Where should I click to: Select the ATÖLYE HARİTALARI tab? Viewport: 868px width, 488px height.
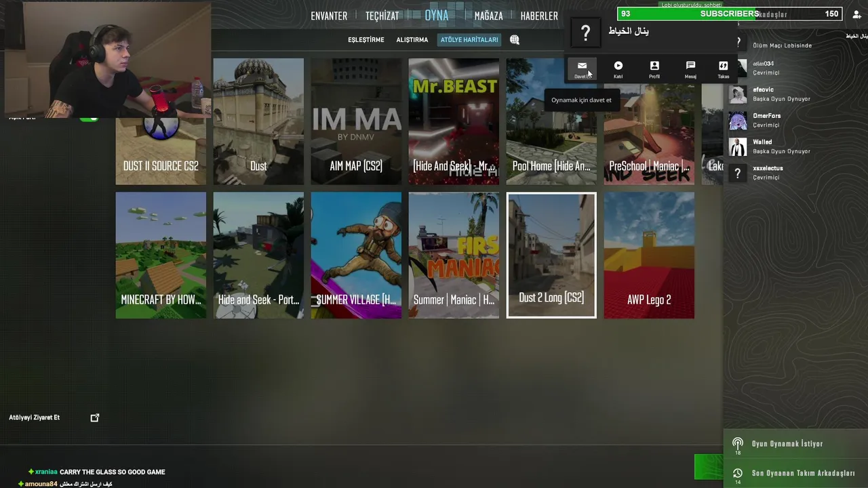click(469, 40)
